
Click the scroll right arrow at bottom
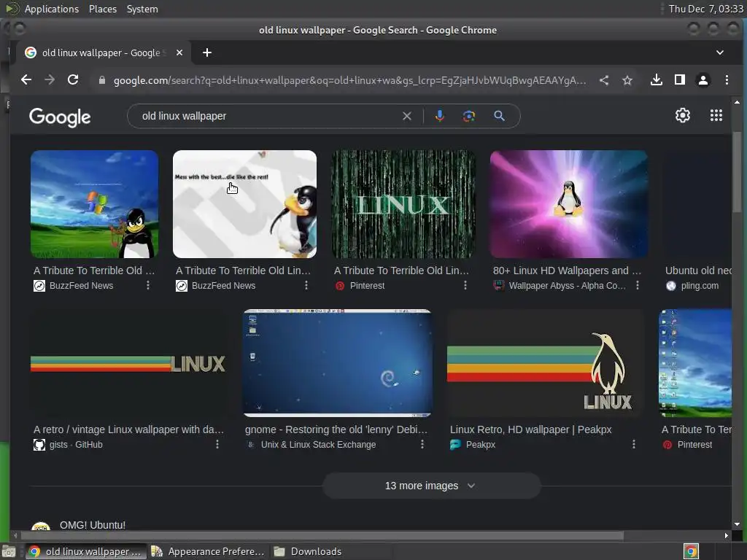tap(726, 536)
